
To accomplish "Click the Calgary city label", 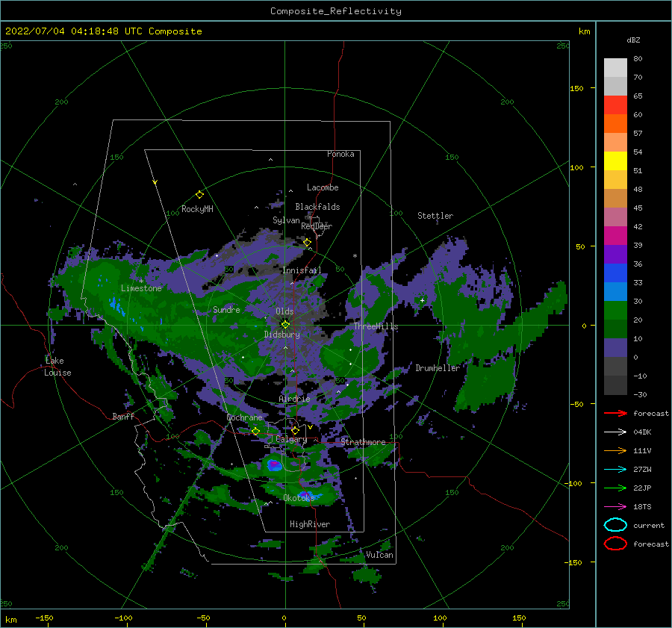I will click(291, 439).
